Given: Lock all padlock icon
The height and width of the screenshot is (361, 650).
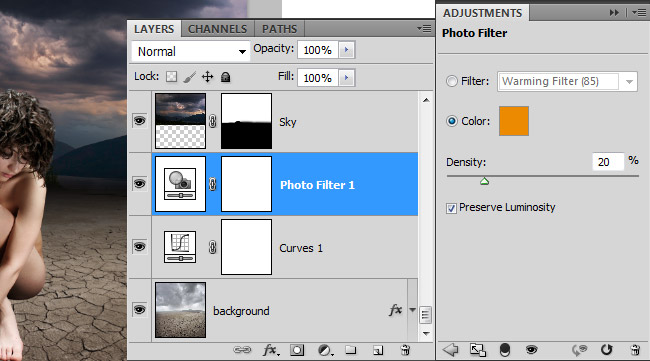Looking at the screenshot, I should point(225,77).
